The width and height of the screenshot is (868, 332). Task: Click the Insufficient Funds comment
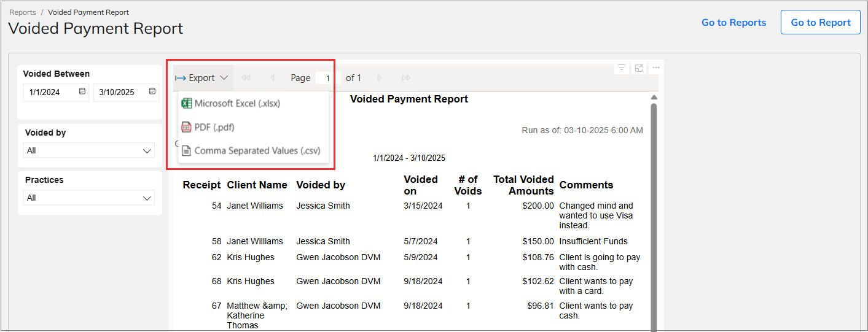pyautogui.click(x=593, y=241)
